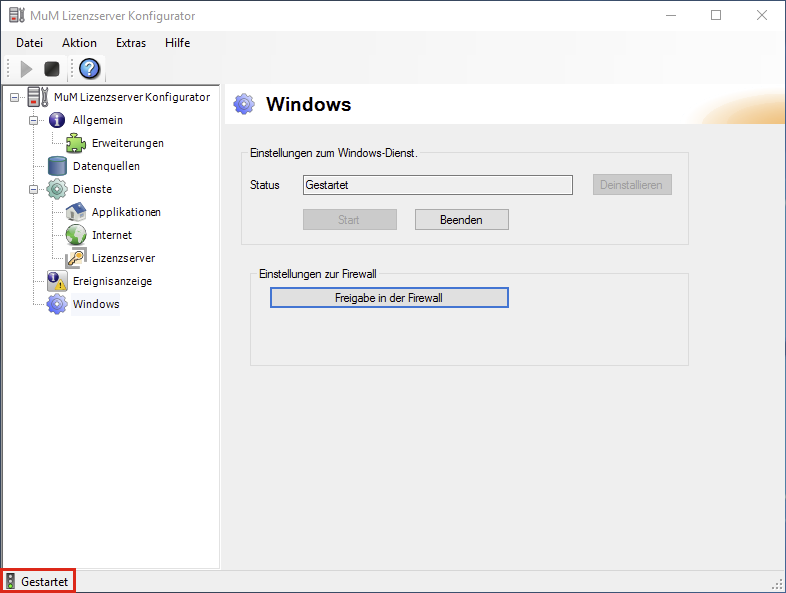The height and width of the screenshot is (593, 786).
Task: Collapse the MuM Lizenzserver Konfigurator root node
Action: [x=14, y=97]
